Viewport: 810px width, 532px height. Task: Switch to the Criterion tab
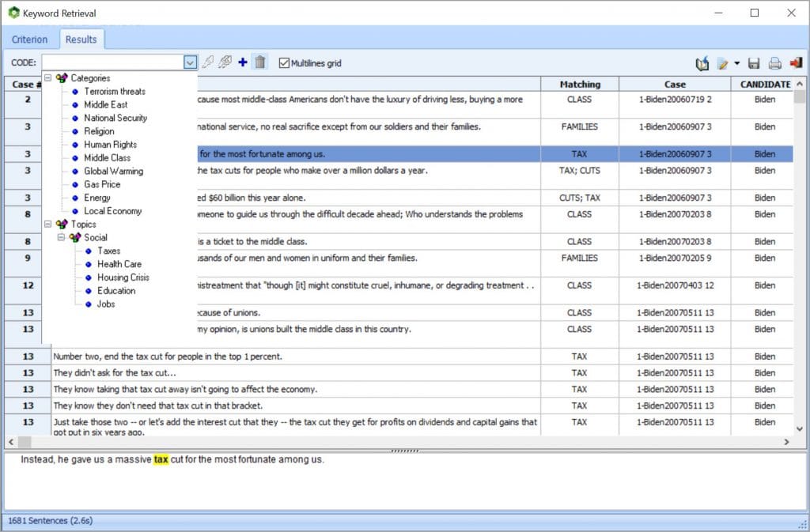pos(29,39)
